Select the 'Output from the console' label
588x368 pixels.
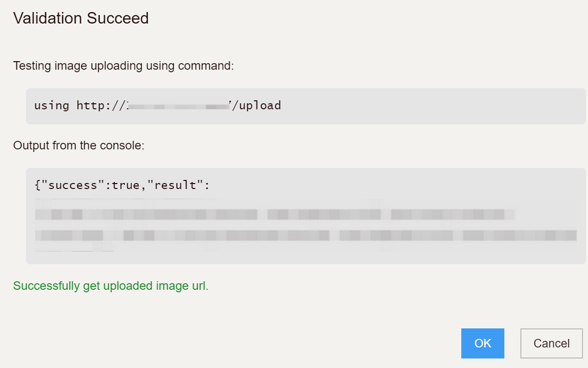[79, 145]
